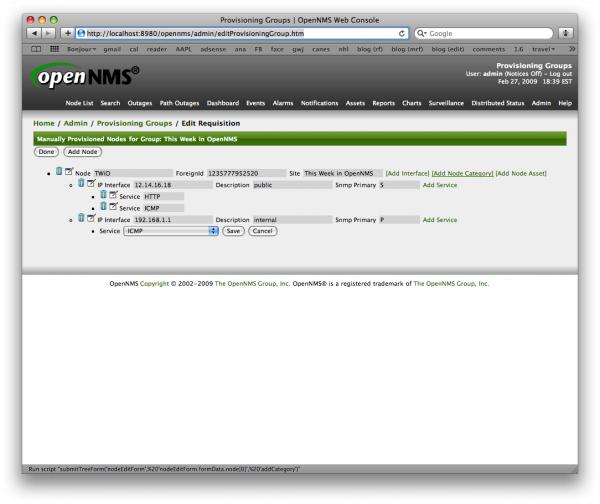This screenshot has width=600, height=504.
Task: Edit IP interface 192.168.1.1 via edit icon
Action: point(91,218)
